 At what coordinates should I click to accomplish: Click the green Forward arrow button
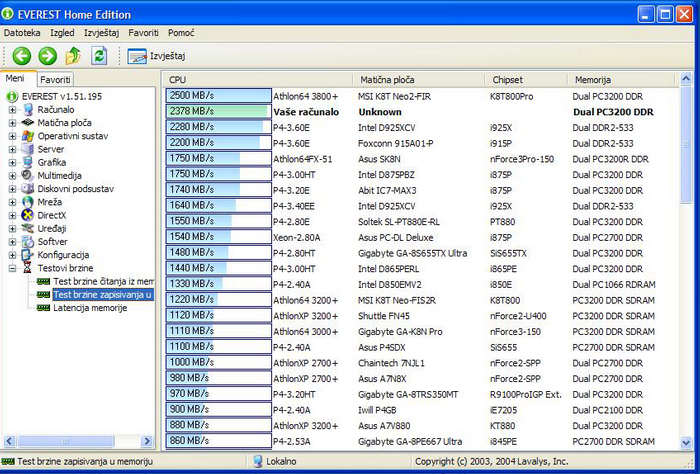(x=47, y=56)
